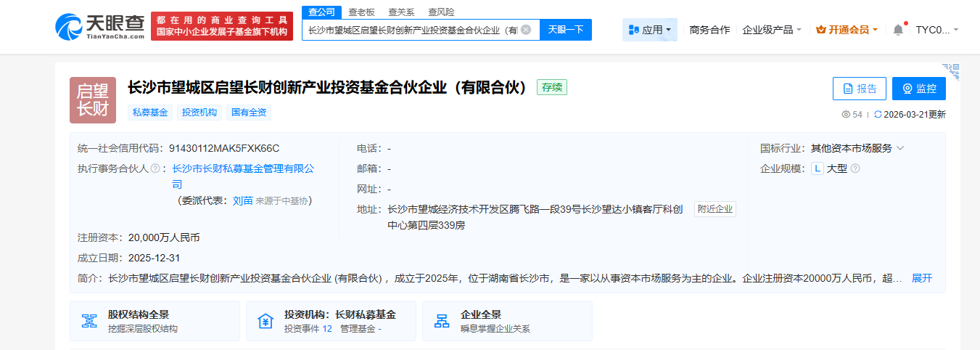Expand the 企业级产品 dropdown
This screenshot has height=350, width=980.
click(x=772, y=30)
